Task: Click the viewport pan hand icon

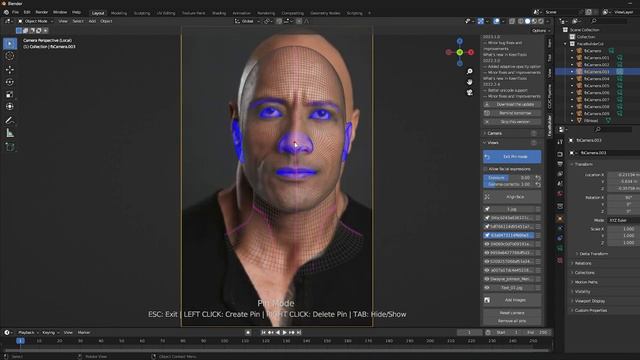Action: [469, 82]
